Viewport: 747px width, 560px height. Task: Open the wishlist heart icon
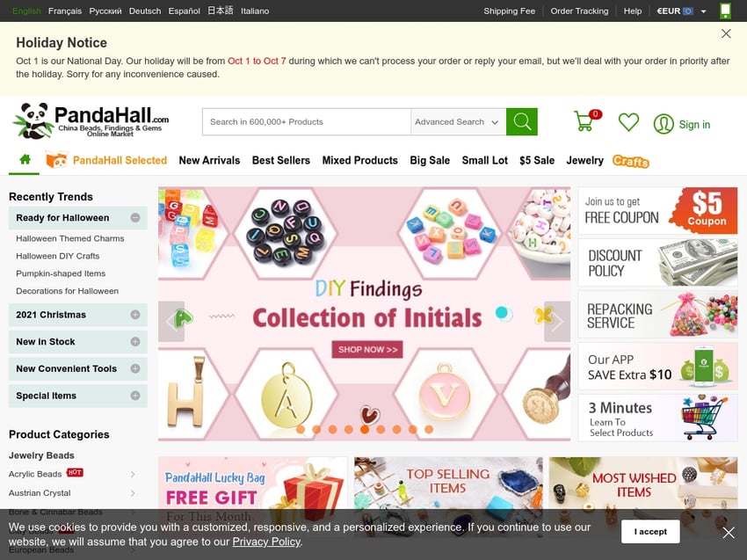point(628,122)
